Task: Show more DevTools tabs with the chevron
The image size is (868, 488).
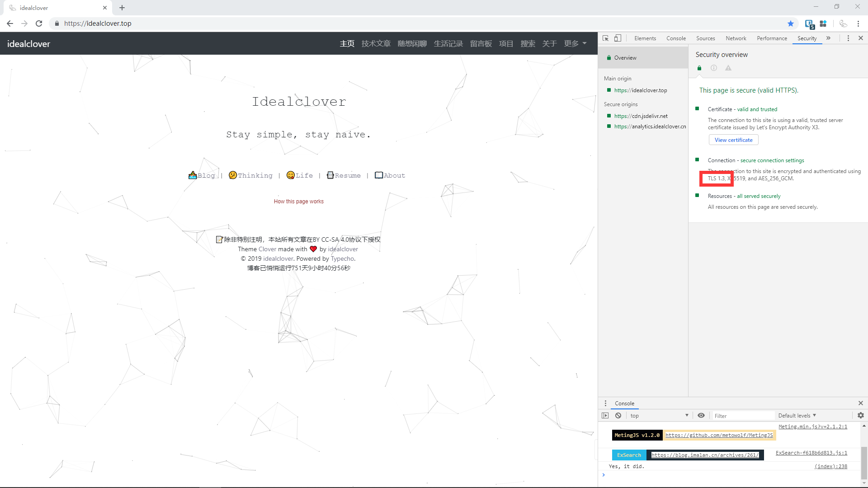Action: 828,38
